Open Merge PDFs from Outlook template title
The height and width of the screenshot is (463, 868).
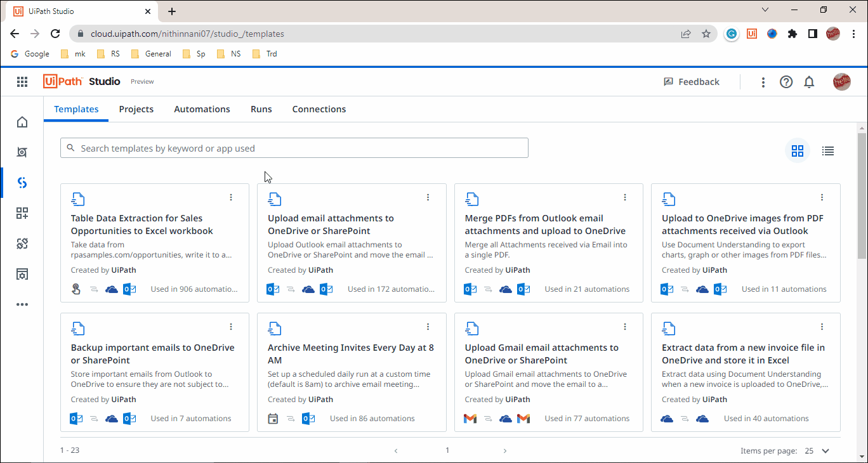pyautogui.click(x=545, y=225)
